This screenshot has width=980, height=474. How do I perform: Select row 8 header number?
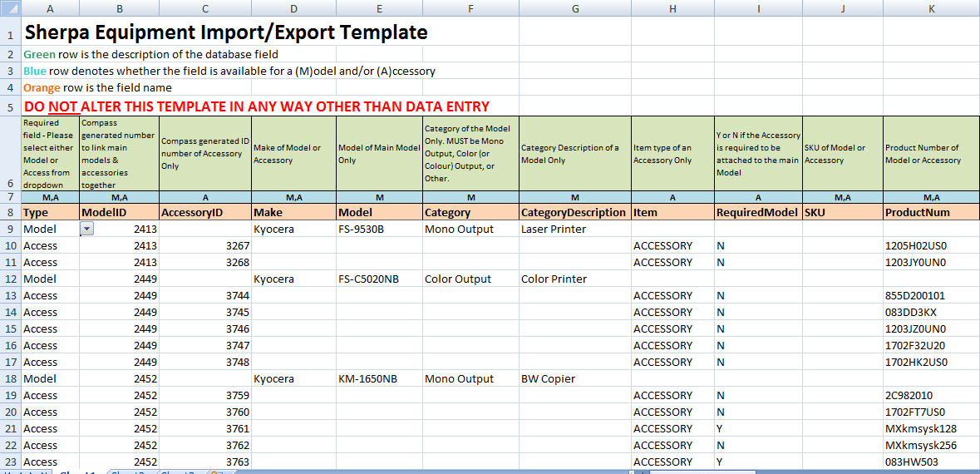point(11,213)
